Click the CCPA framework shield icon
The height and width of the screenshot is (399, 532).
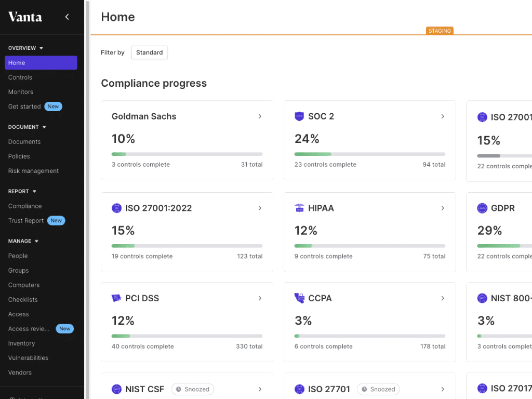pyautogui.click(x=299, y=298)
